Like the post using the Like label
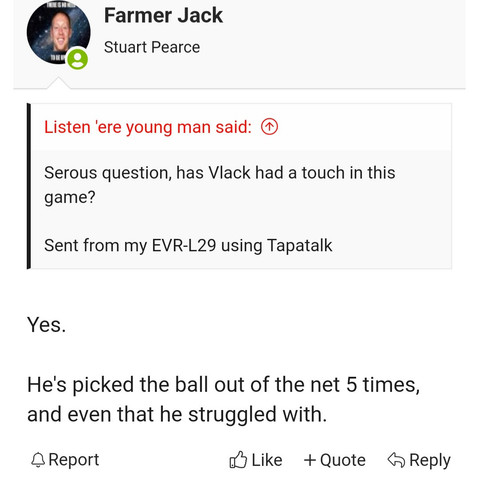Viewport: 479px width, 500px height. click(x=267, y=460)
